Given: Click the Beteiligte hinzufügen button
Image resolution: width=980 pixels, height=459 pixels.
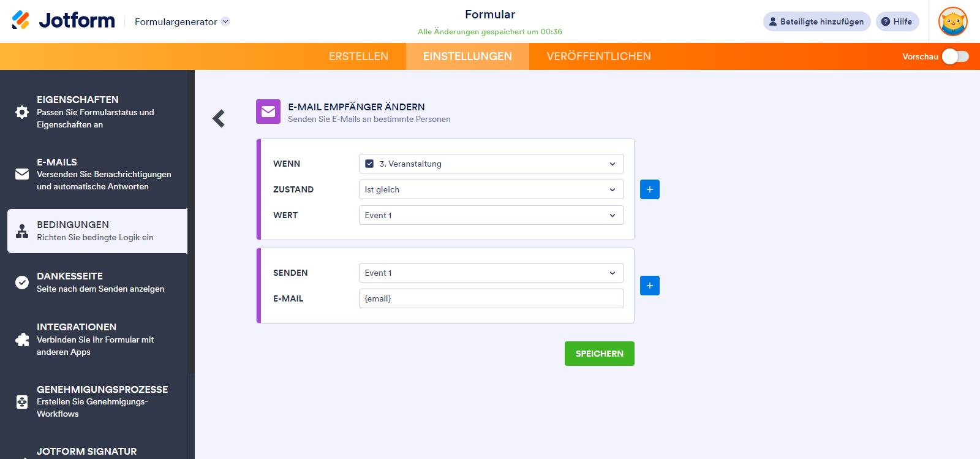Looking at the screenshot, I should (x=816, y=21).
